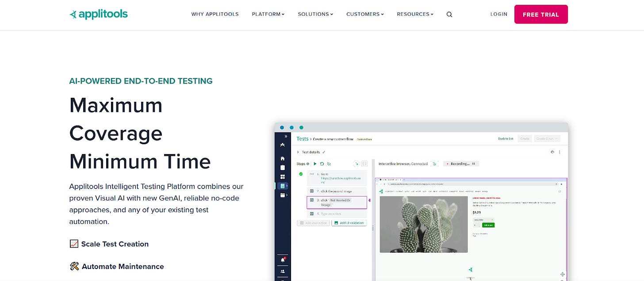Viewport: 644px width, 281px height.
Task: Open the dashboard grid icon in the sidebar
Action: pos(283,177)
